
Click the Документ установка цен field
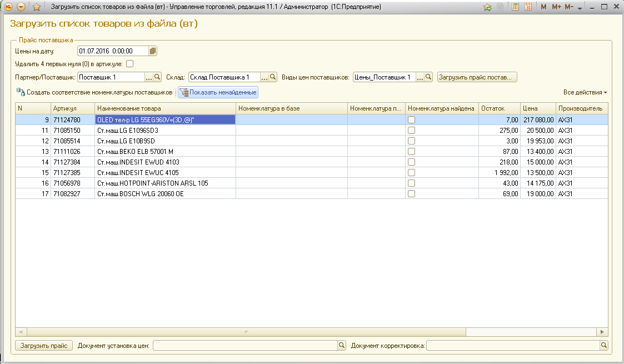click(245, 346)
